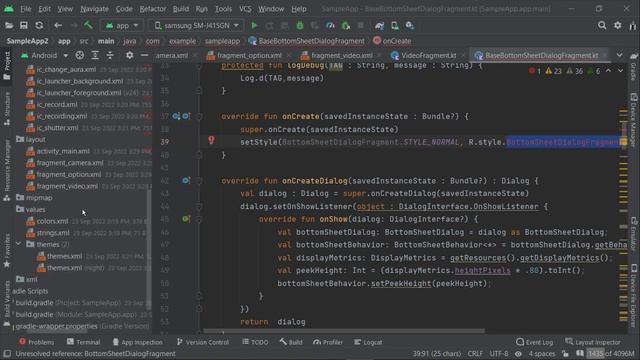The image size is (640, 360).
Task: Open the run configuration app dropdown
Action: 122,25
